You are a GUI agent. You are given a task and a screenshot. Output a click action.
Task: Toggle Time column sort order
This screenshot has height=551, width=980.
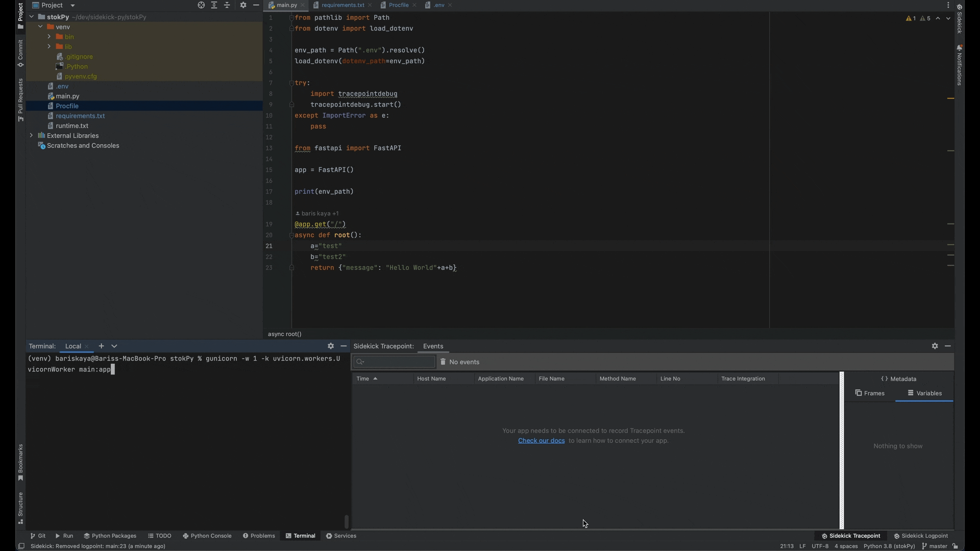(366, 379)
